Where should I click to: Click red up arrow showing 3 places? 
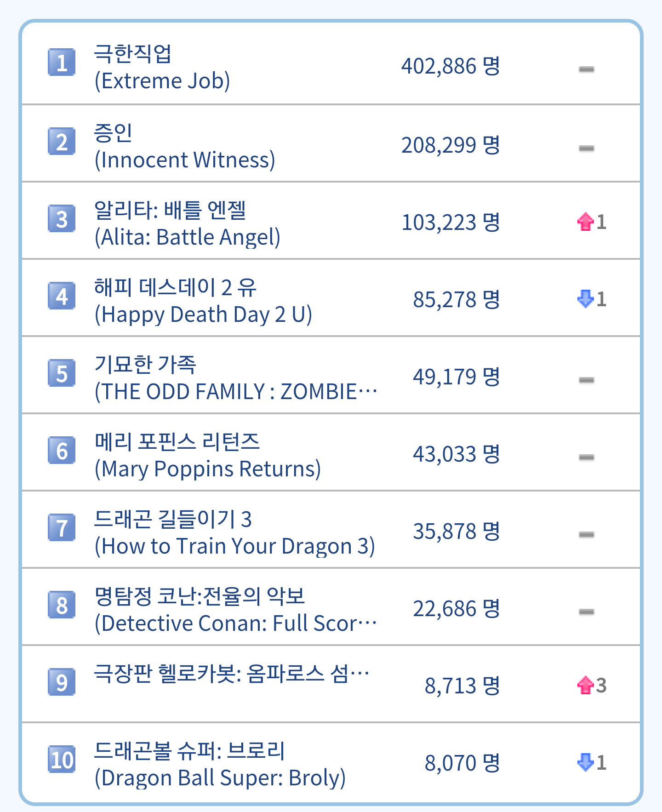[x=585, y=685]
